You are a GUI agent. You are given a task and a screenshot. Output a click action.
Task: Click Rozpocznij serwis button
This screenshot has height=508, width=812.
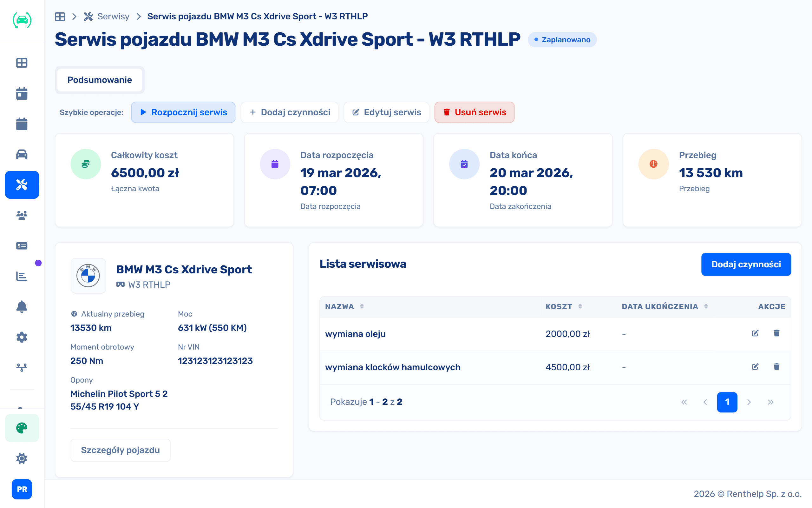183,112
